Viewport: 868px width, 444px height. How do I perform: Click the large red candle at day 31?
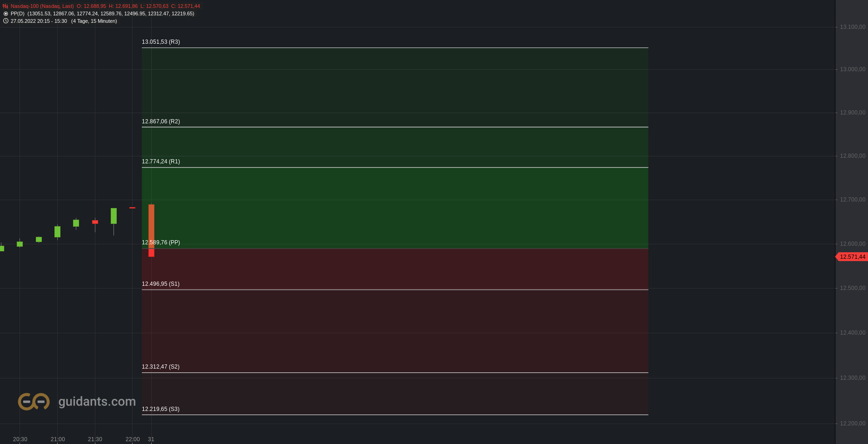[x=151, y=230]
